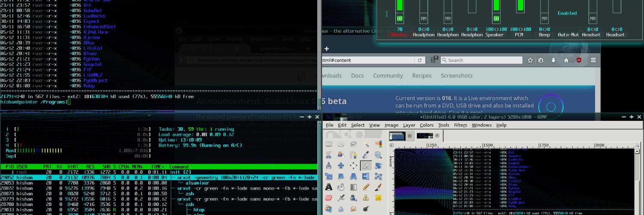The image size is (644, 215).
Task: Open the Firefox downloads arrow
Action: [x=554, y=60]
